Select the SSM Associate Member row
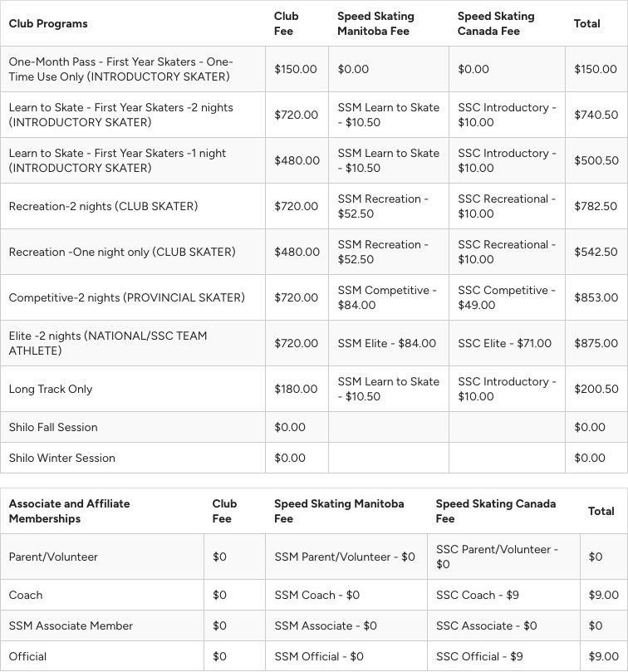 pyautogui.click(x=314, y=625)
